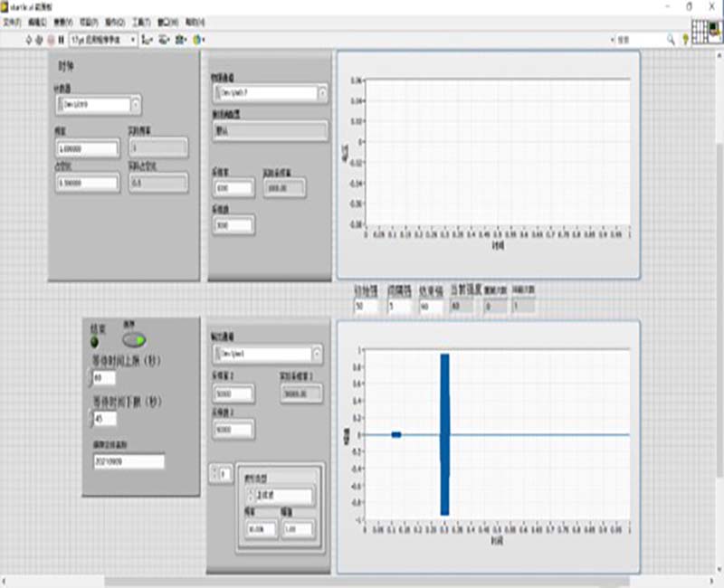Click the Pause button in the toolbar
The height and width of the screenshot is (588, 724).
(x=62, y=40)
